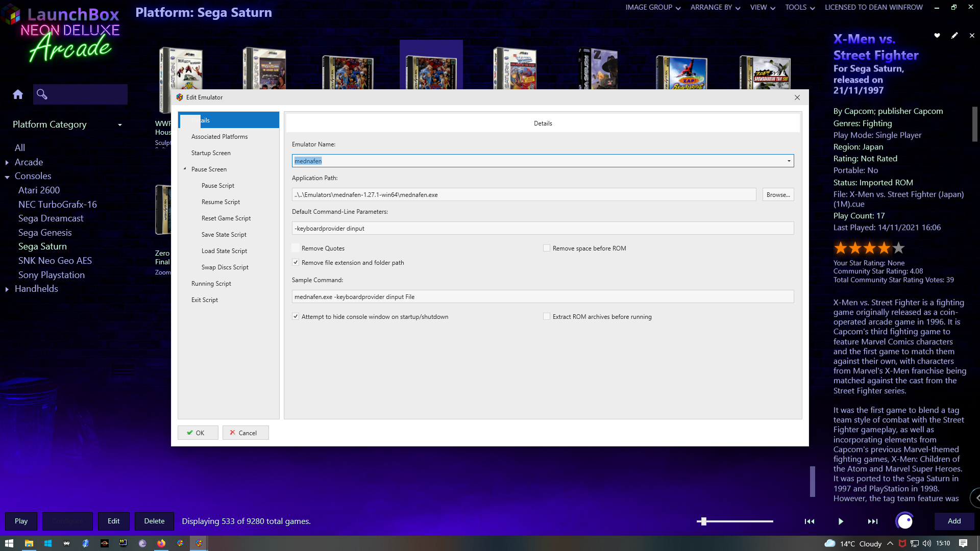980x551 pixels.
Task: Open Pause Script section
Action: pos(218,186)
